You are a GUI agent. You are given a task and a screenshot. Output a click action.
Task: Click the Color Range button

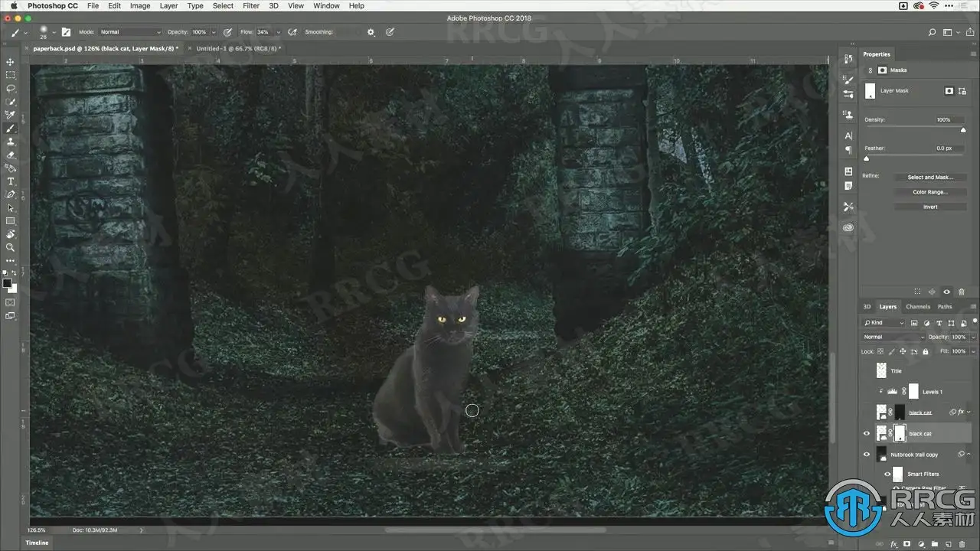click(x=930, y=192)
